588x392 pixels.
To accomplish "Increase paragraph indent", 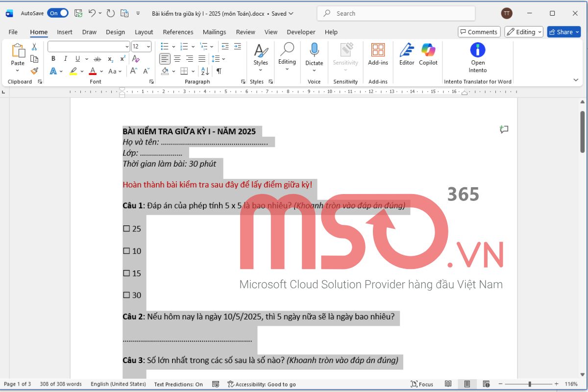I will click(x=237, y=47).
